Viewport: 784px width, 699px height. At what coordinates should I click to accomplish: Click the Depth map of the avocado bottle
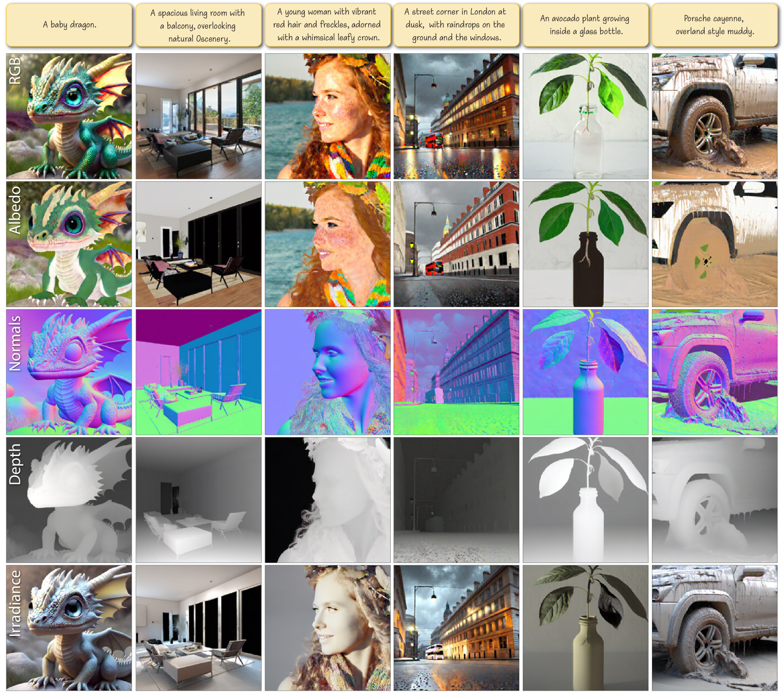click(585, 500)
